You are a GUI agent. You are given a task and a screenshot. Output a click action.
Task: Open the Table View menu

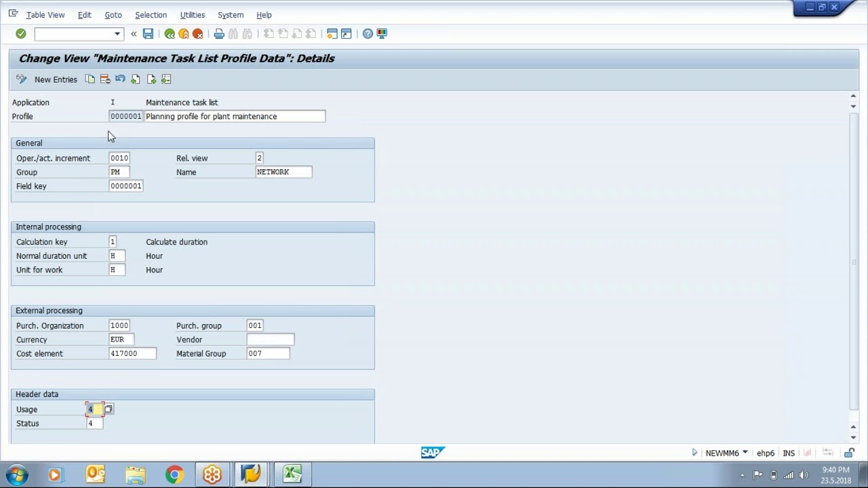[x=45, y=15]
